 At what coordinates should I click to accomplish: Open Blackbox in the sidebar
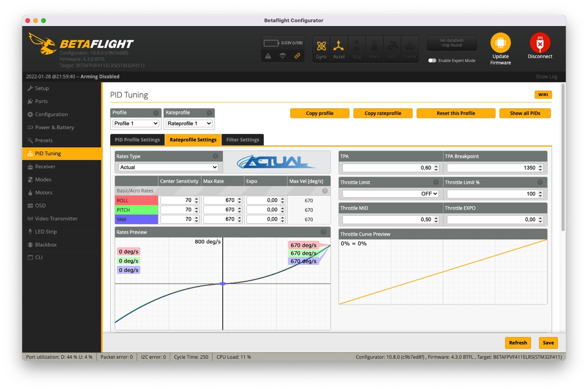[62, 245]
